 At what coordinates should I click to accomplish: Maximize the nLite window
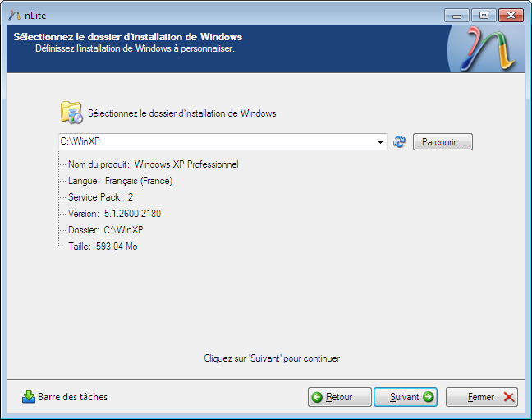(484, 16)
